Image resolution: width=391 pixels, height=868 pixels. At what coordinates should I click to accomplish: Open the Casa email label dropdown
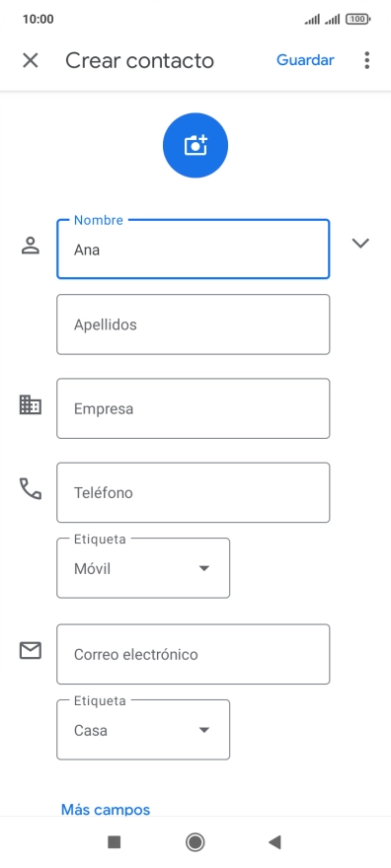point(143,730)
